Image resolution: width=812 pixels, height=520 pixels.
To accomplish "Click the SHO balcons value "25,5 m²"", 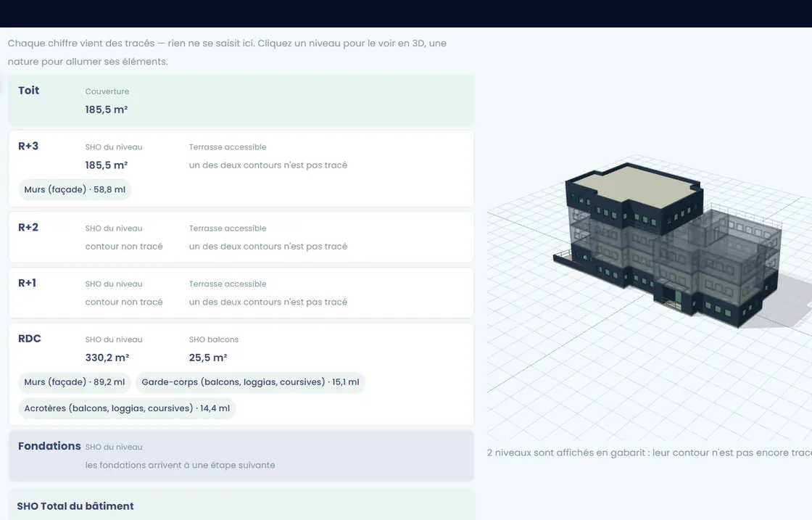I will click(x=208, y=358).
